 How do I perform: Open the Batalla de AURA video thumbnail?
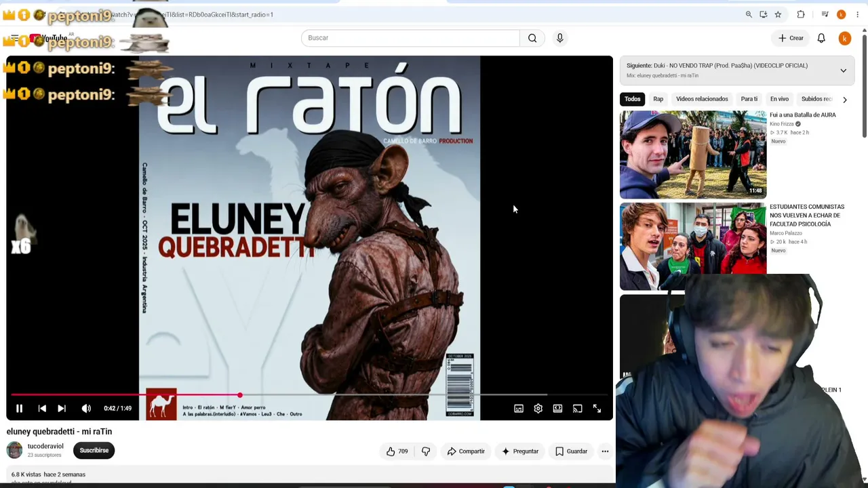[x=693, y=155]
